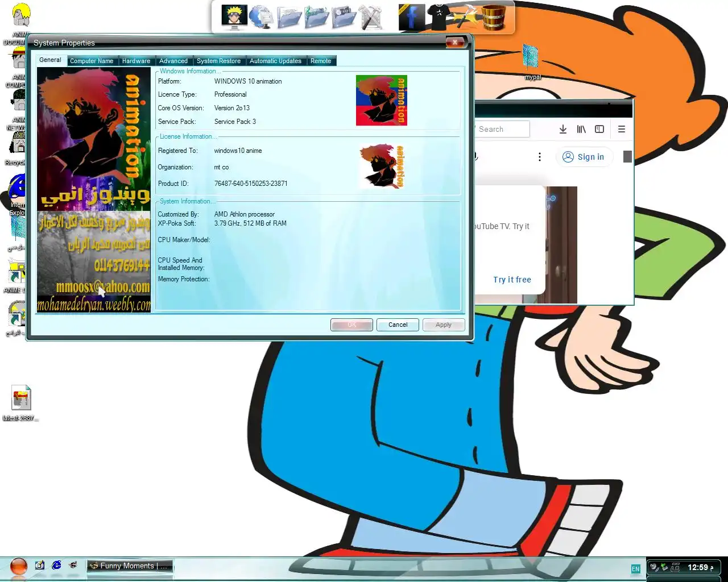Image resolution: width=728 pixels, height=582 pixels.
Task: Switch to the General tab
Action: [50, 60]
